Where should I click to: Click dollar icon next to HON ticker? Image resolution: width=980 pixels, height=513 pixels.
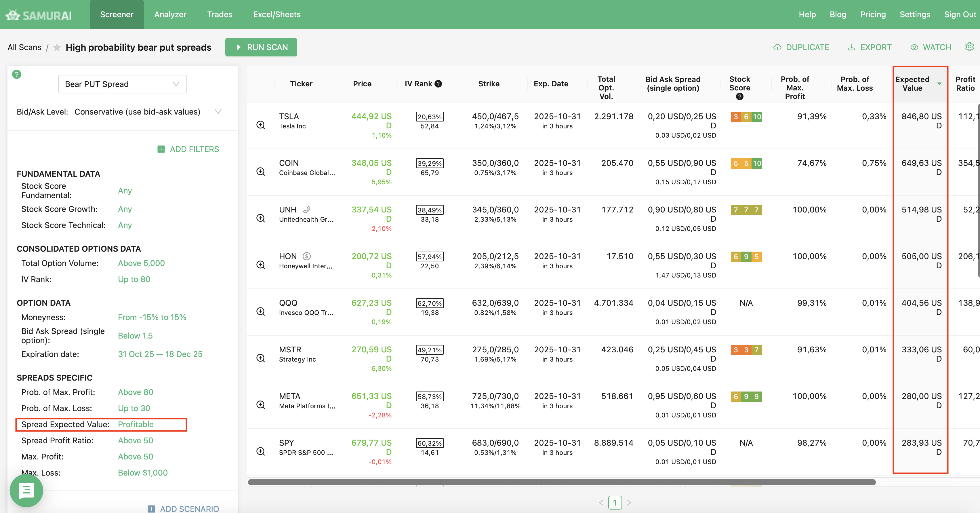coord(307,256)
